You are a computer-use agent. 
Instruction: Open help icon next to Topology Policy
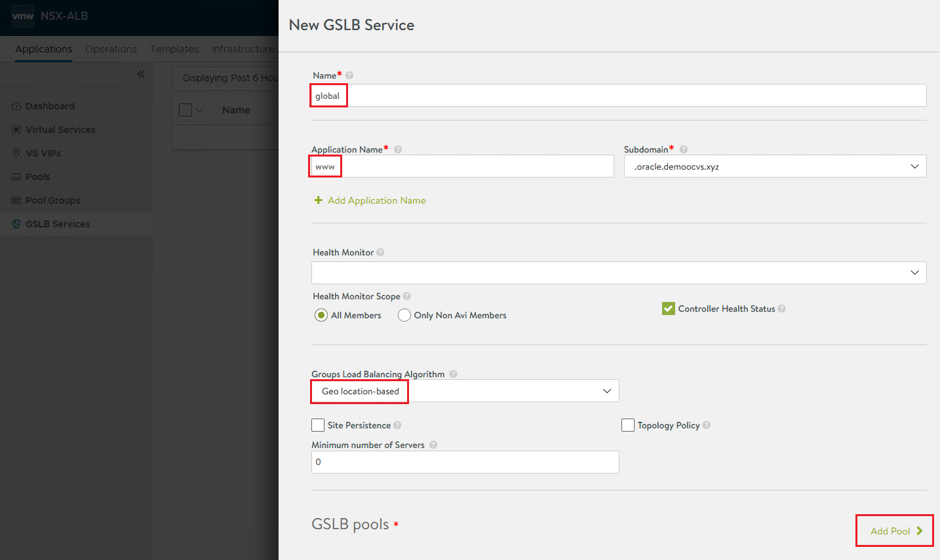click(x=707, y=425)
